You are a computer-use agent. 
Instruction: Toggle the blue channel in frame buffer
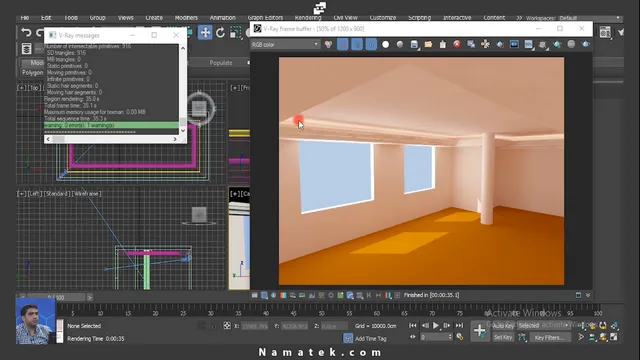[371, 44]
